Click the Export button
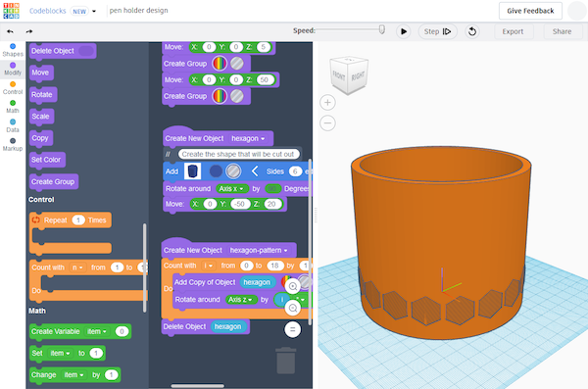Viewport: 588px width, 389px height. pos(513,31)
